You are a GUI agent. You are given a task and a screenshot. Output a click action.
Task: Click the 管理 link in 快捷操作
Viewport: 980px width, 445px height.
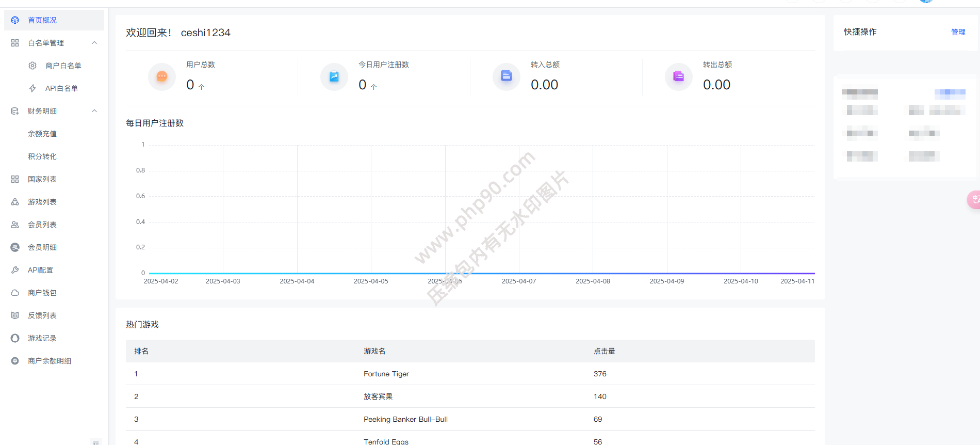click(x=958, y=32)
